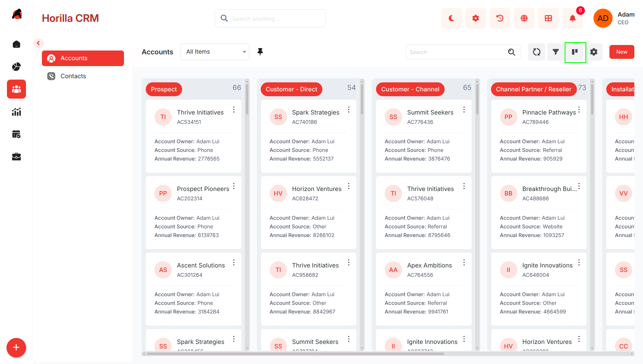Click the AD user avatar
This screenshot has height=364, width=643.
pos(603,18)
